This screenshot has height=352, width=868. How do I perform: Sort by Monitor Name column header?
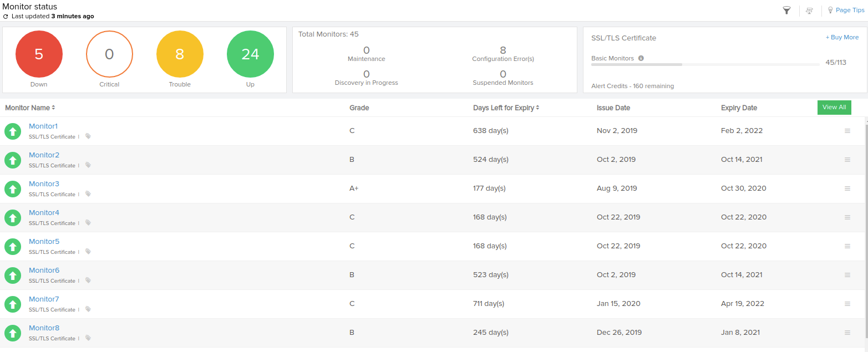(30, 108)
